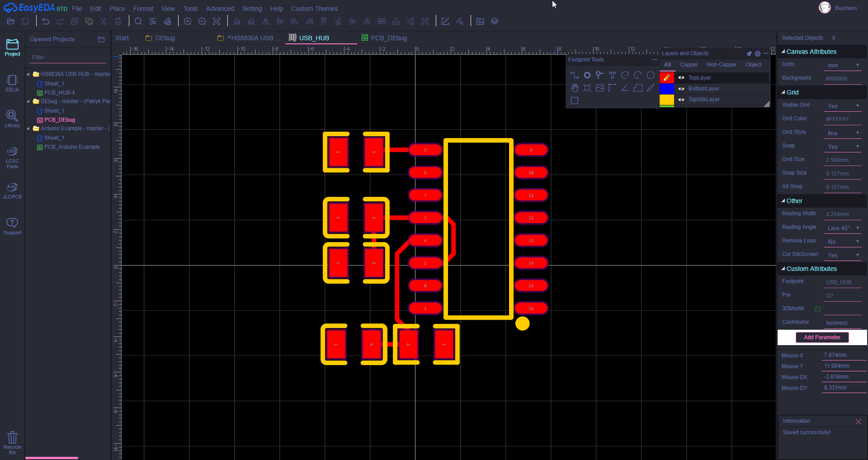Click the Undo icon in toolbar
Viewport: 868px width, 460px height.
[x=46, y=21]
